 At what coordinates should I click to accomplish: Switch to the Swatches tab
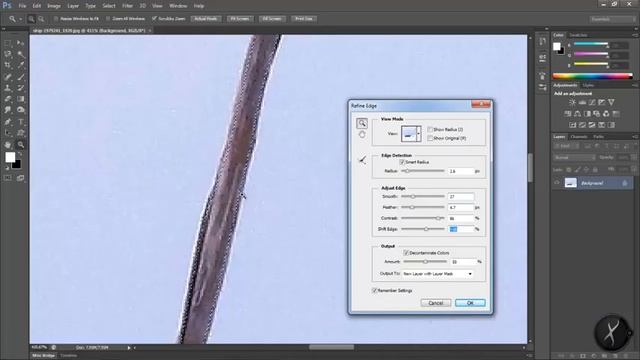click(x=578, y=35)
